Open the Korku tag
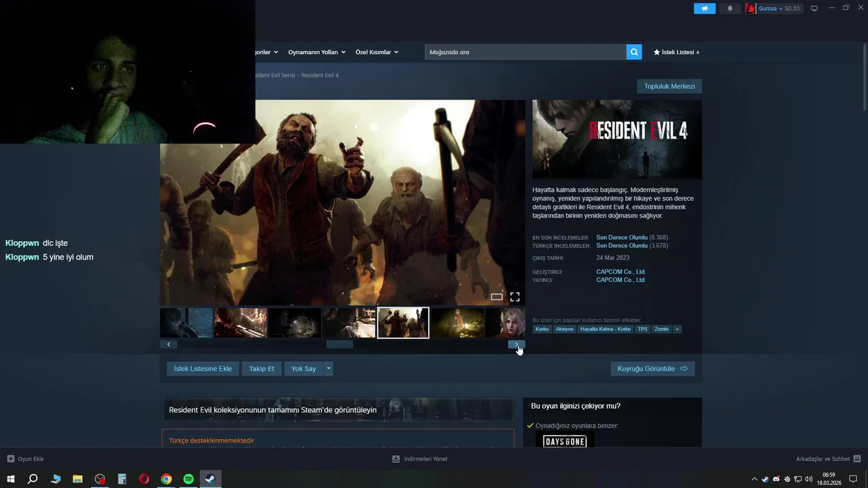The image size is (868, 488). click(x=542, y=329)
